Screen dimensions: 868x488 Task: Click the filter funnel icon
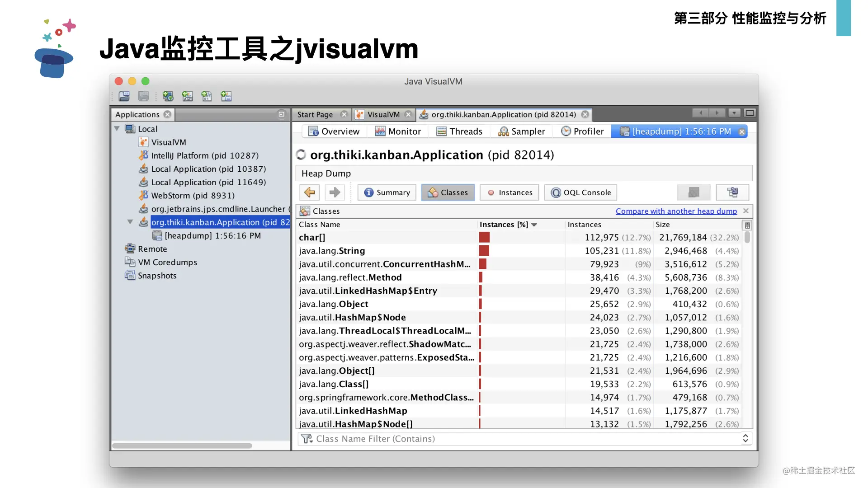tap(307, 439)
